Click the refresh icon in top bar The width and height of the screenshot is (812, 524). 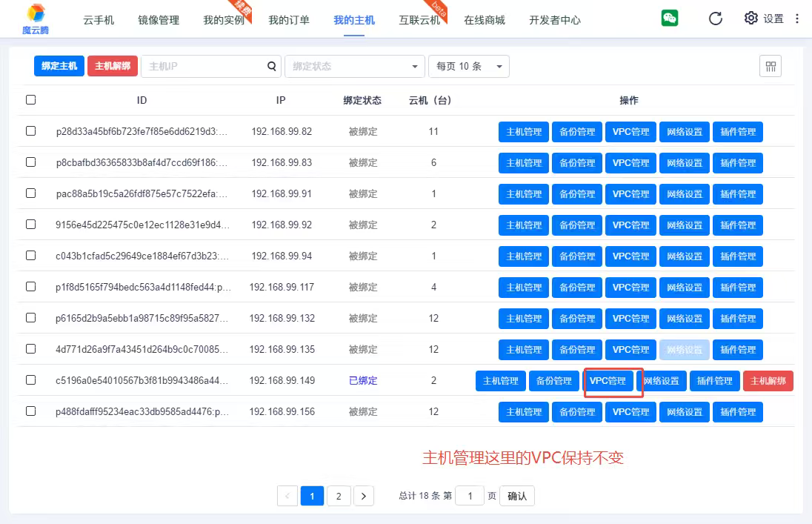(x=715, y=19)
